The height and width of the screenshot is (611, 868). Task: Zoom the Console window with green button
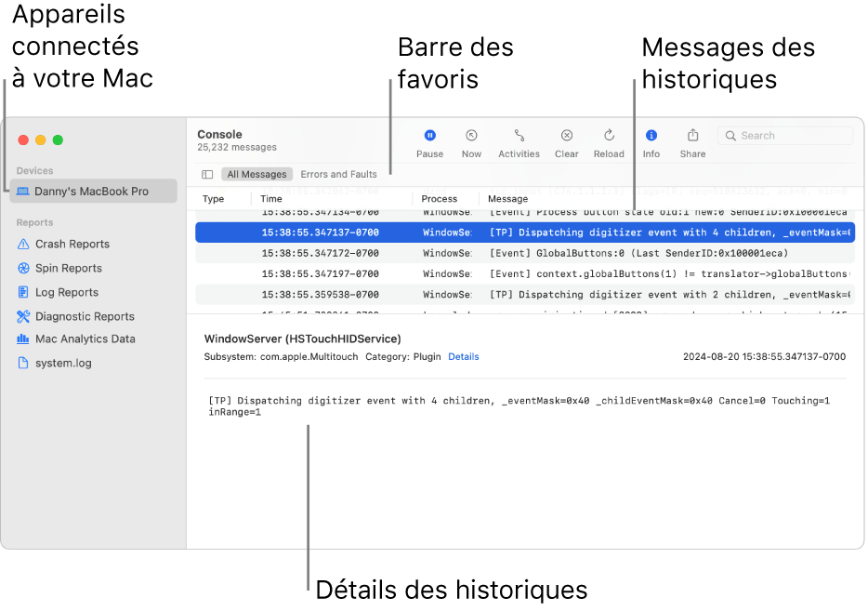[x=58, y=140]
